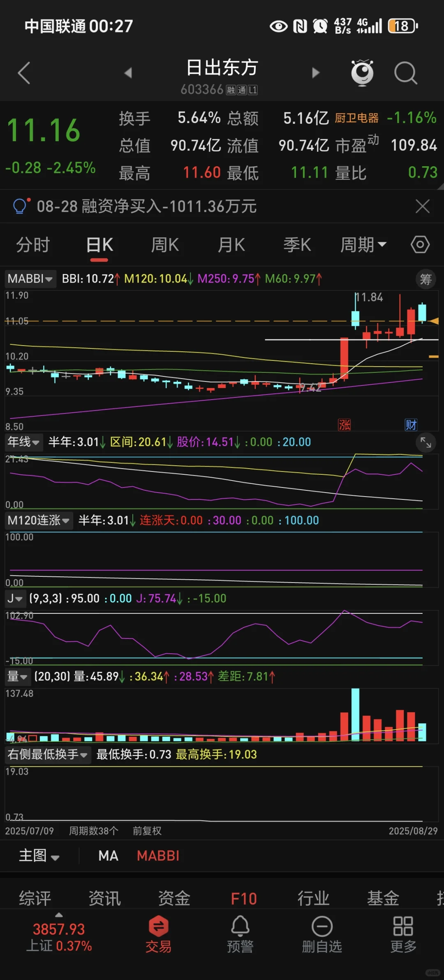
Task: Switch to next stock with right triangle
Action: (316, 73)
